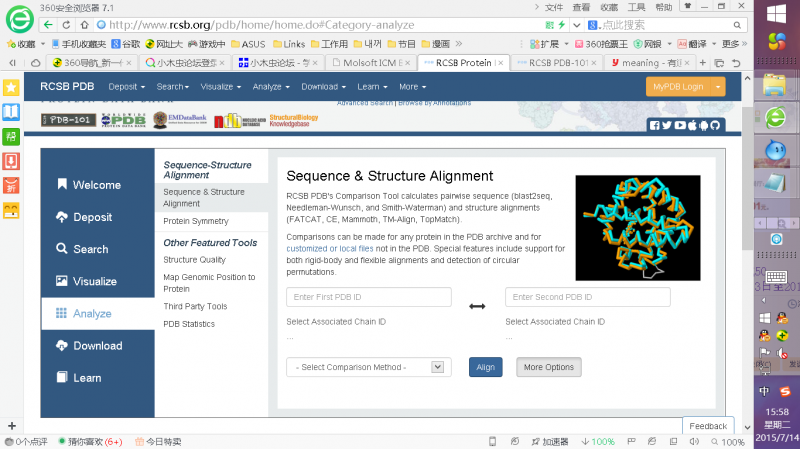800x449 pixels.
Task: Click the MyPDB Login button
Action: click(678, 87)
